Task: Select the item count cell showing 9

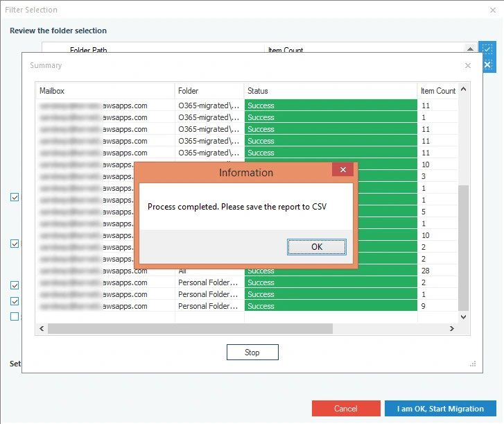Action: click(437, 306)
